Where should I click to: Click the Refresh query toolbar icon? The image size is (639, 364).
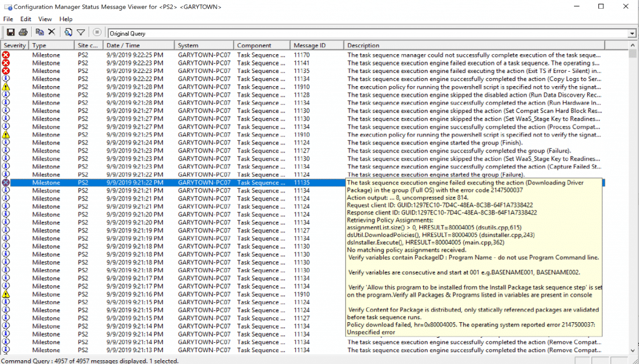[x=68, y=32]
